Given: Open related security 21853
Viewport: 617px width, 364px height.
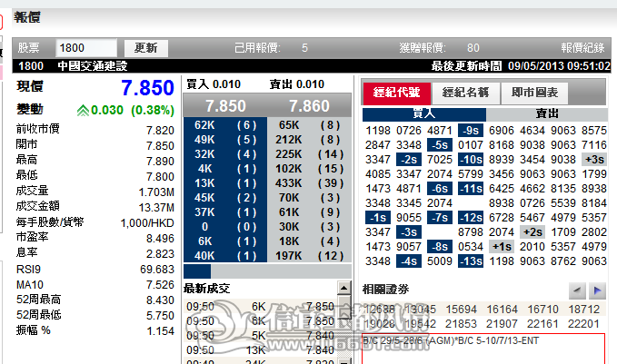Looking at the screenshot, I should [x=462, y=324].
